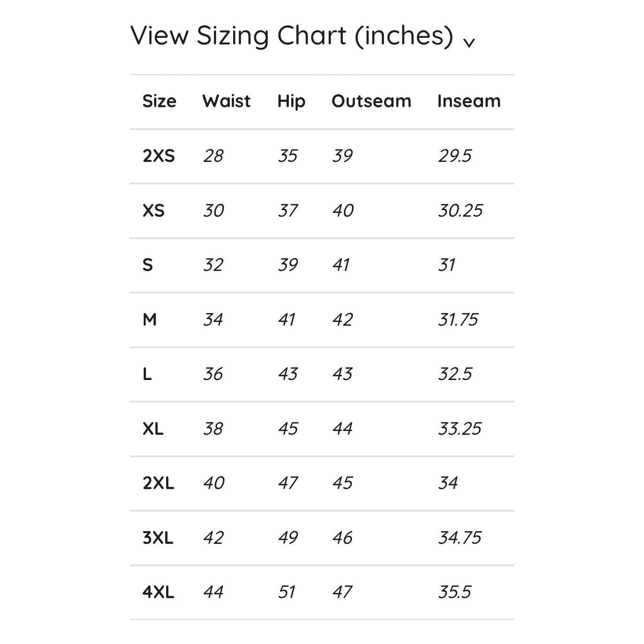Click the View Sizing Chart (inches) heading
Screen dimensions: 644x644
292,36
